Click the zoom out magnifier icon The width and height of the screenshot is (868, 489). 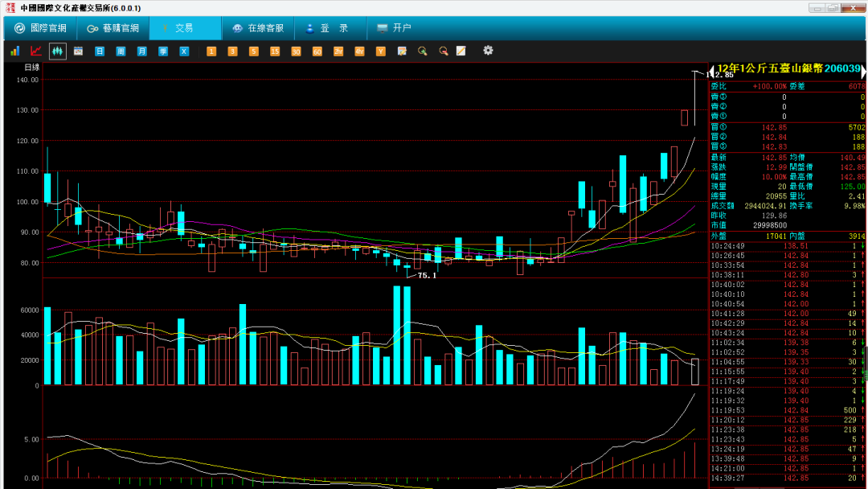[444, 51]
